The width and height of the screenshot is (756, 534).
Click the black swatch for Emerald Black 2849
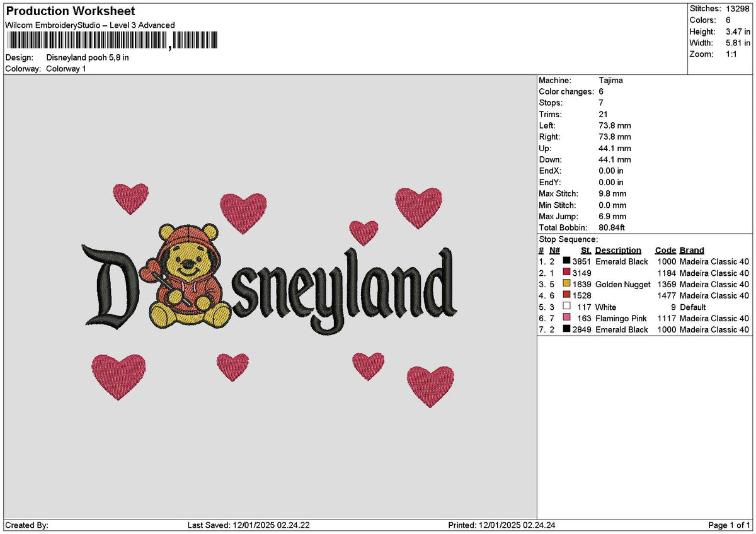(x=567, y=329)
